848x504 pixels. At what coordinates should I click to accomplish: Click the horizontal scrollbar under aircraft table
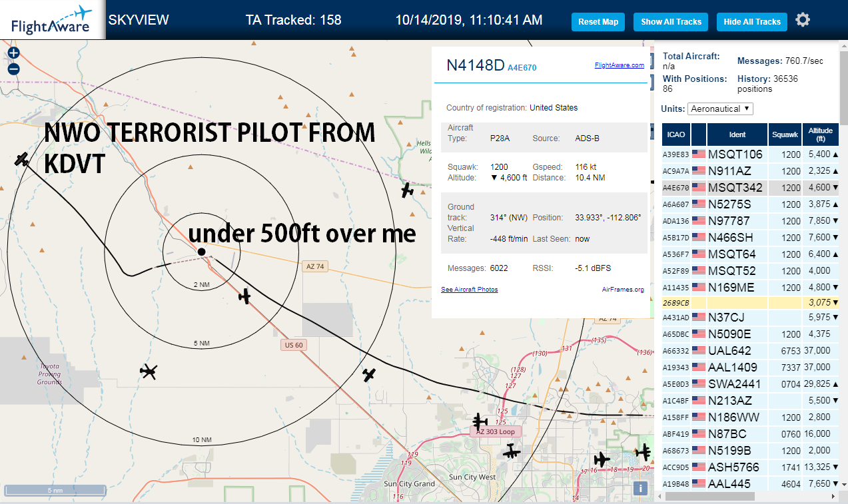709,496
